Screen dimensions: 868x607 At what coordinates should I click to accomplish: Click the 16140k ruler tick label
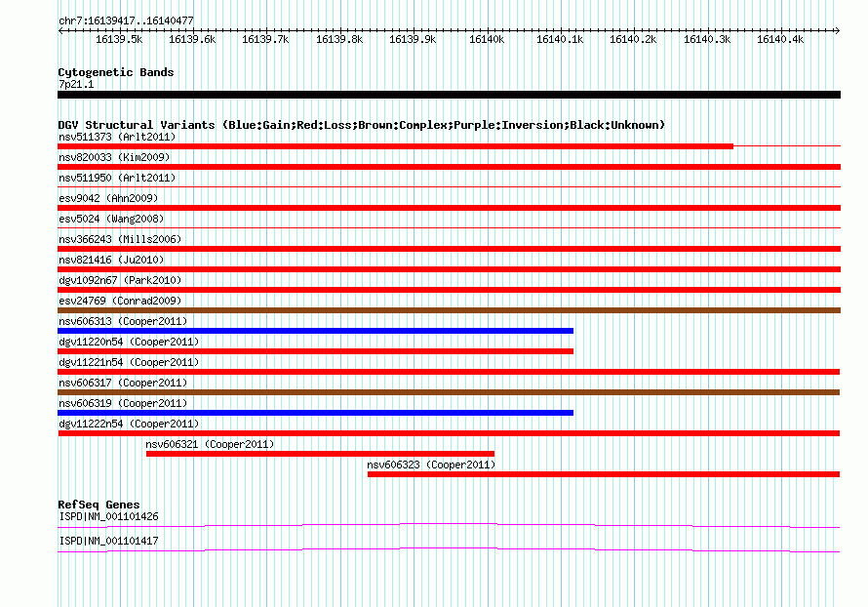point(487,39)
